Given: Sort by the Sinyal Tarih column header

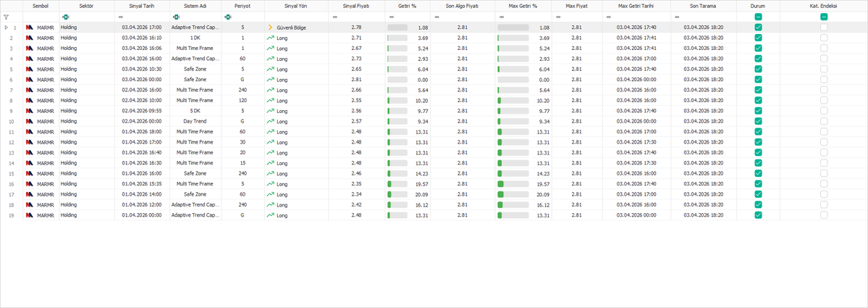Looking at the screenshot, I should click(142, 6).
